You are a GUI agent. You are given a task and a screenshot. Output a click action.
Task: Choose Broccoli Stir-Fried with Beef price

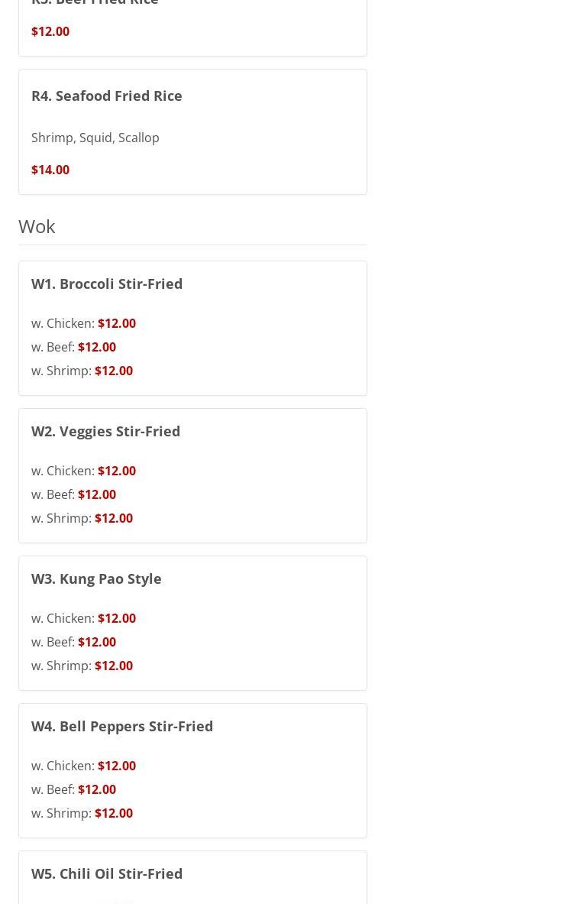click(96, 347)
